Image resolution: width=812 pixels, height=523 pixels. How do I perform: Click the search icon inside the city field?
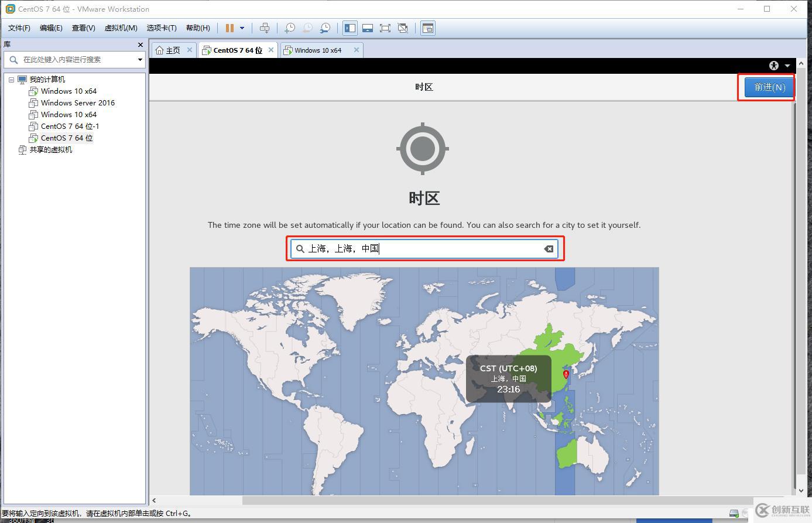coord(300,249)
